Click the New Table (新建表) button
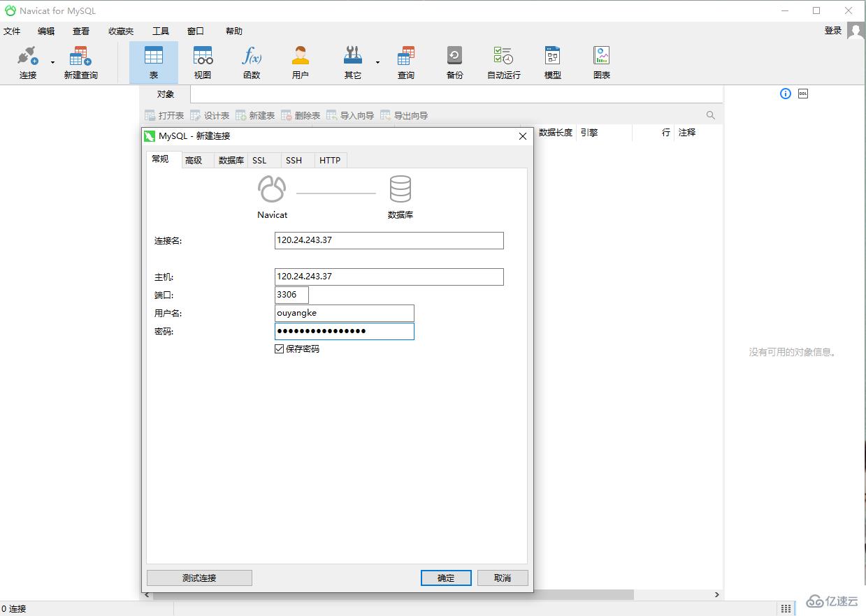The image size is (866, 616). click(255, 116)
